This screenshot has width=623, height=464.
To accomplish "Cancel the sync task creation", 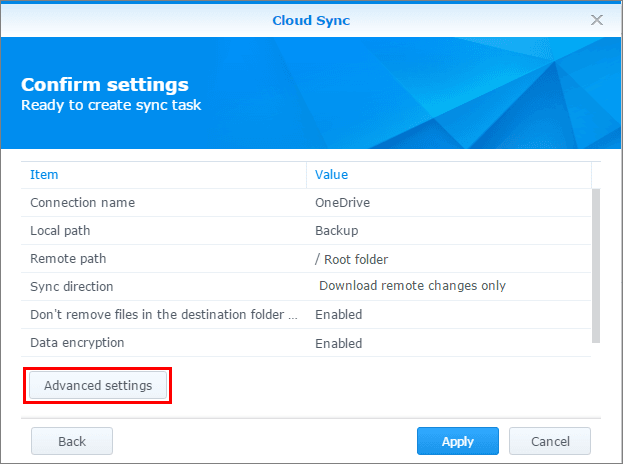I will [549, 441].
